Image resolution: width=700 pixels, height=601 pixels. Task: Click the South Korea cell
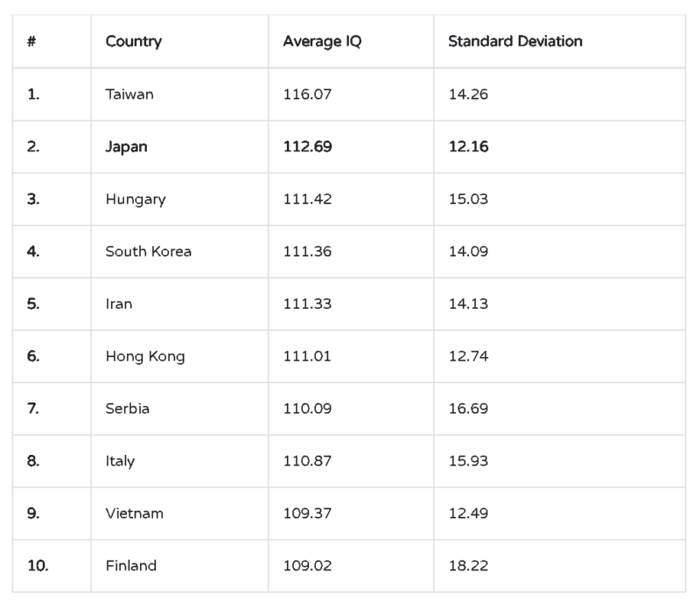click(x=148, y=251)
